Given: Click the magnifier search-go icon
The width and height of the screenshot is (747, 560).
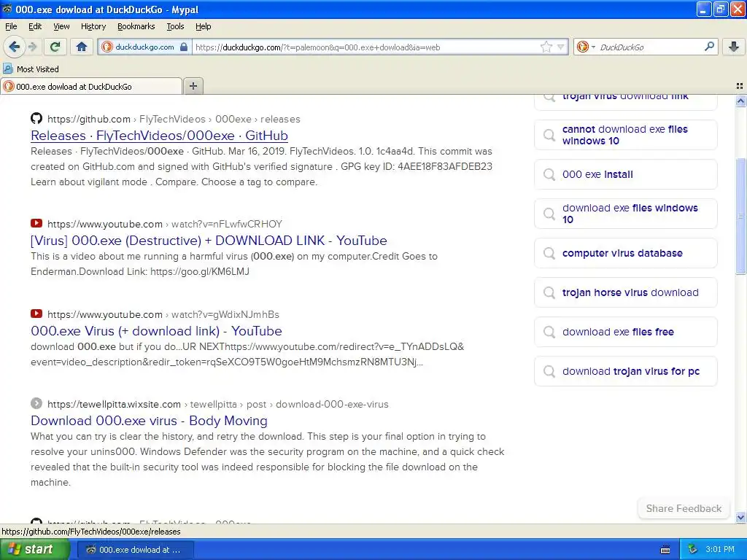Looking at the screenshot, I should 709,47.
